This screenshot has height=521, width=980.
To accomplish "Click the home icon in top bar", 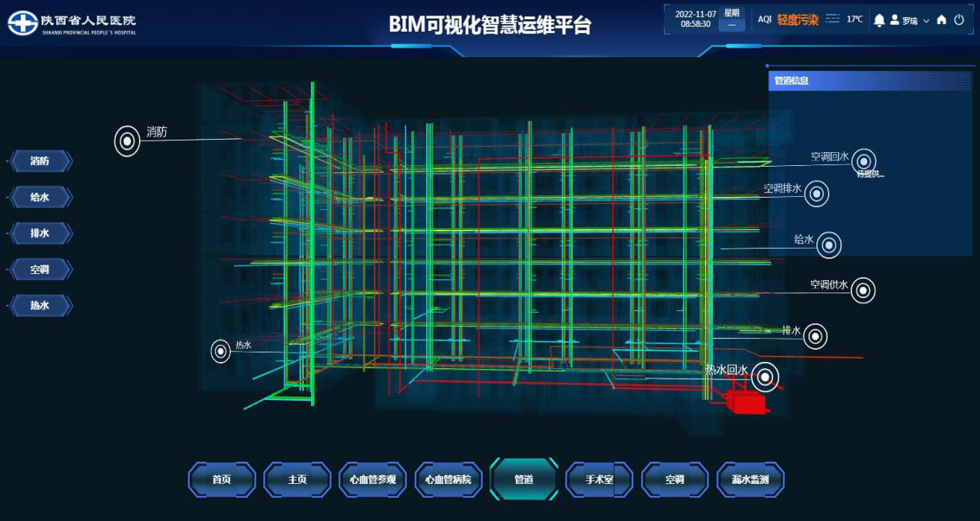I will [x=941, y=20].
